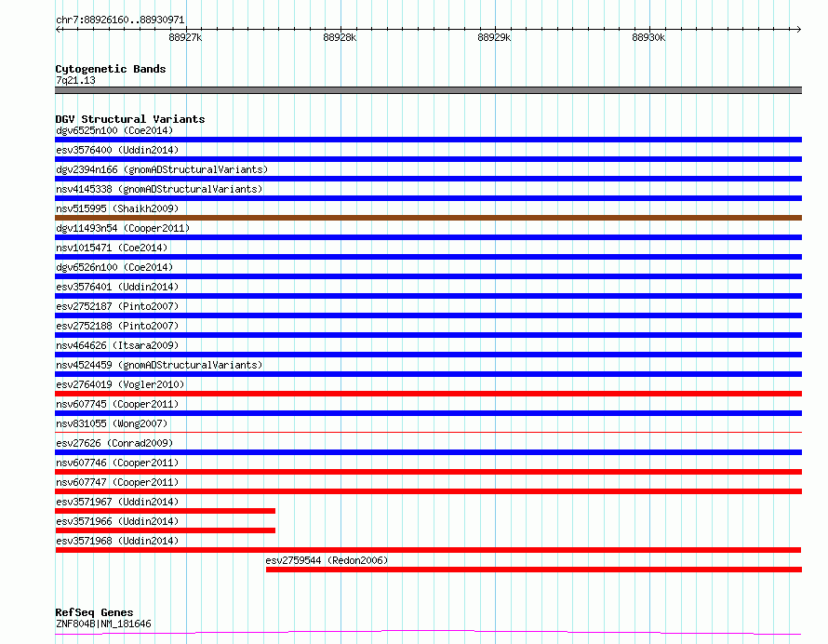Click the blue bar under esv27626
Screen dimensions: 828x644
pyautogui.click(x=428, y=452)
